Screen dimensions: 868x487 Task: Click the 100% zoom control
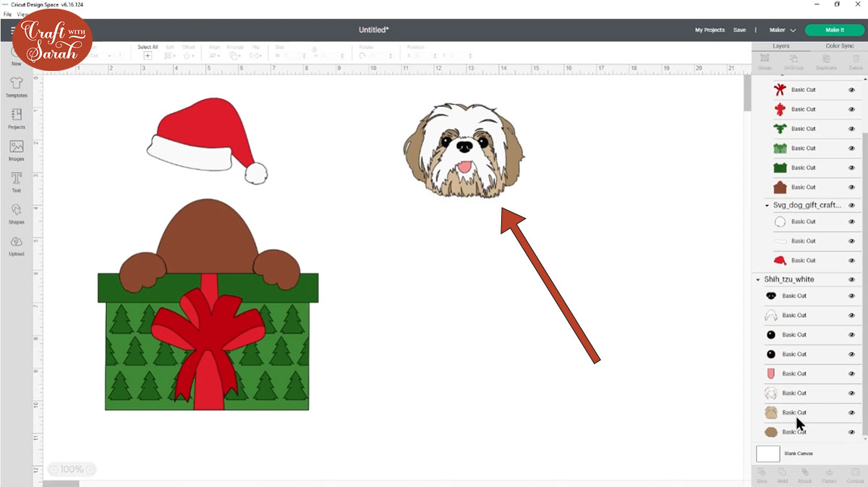coord(72,470)
